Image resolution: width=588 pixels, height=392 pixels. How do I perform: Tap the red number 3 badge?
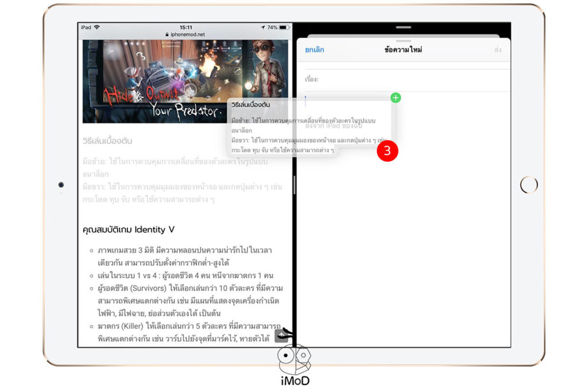386,151
